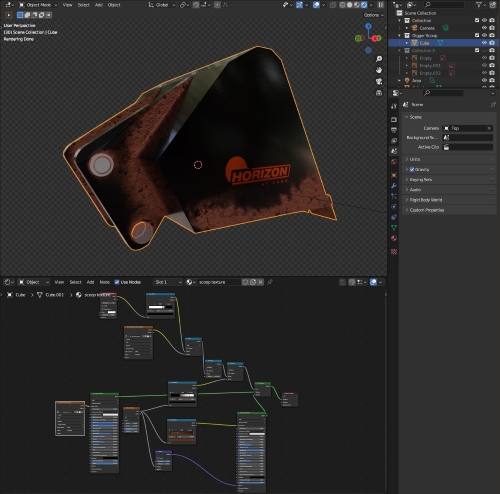The width and height of the screenshot is (500, 494).
Task: Click the Camera Top selector field
Action: [468, 128]
